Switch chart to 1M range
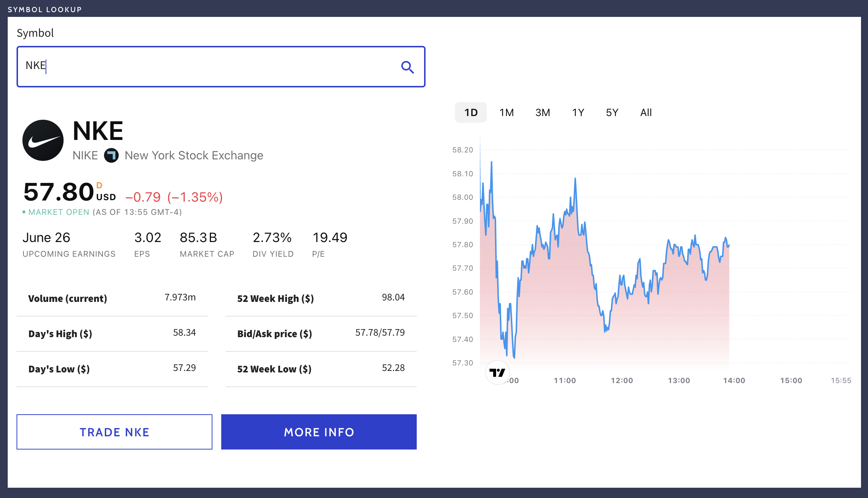Viewport: 868px width, 498px height. tap(506, 112)
